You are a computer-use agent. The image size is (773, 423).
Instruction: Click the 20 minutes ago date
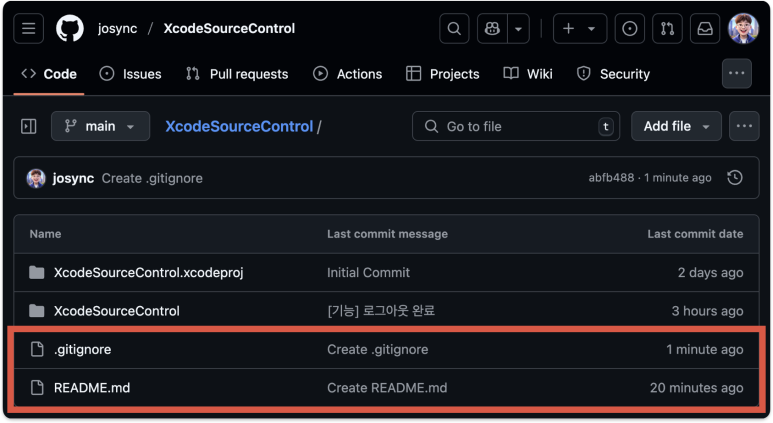(x=697, y=388)
